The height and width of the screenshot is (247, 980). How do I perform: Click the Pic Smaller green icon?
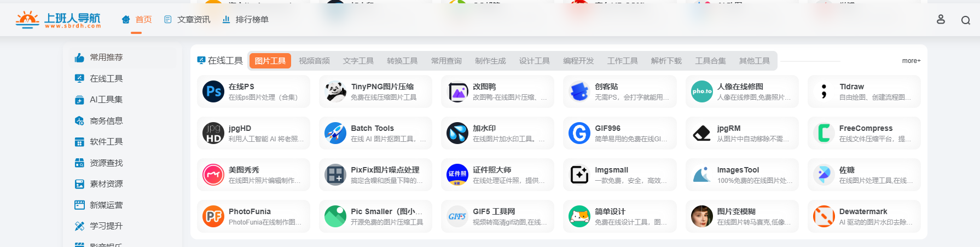point(335,216)
